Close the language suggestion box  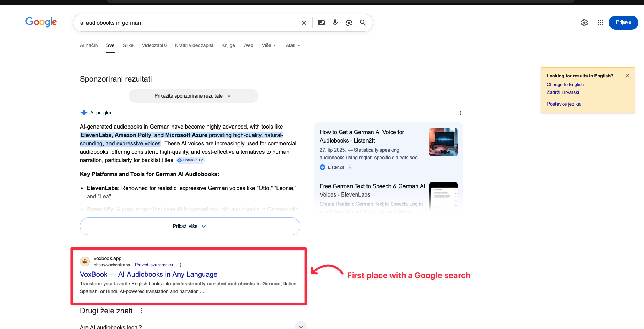point(627,76)
